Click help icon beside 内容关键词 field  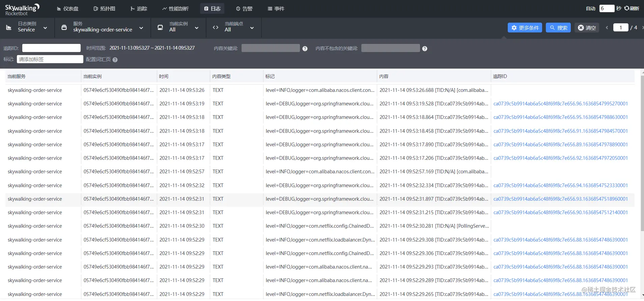tap(305, 49)
